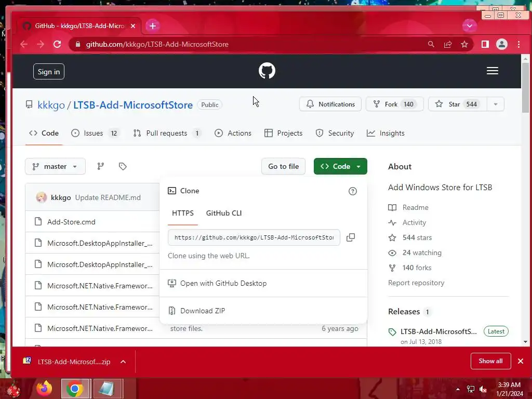Click the GitHub Octocat logo

click(x=267, y=71)
